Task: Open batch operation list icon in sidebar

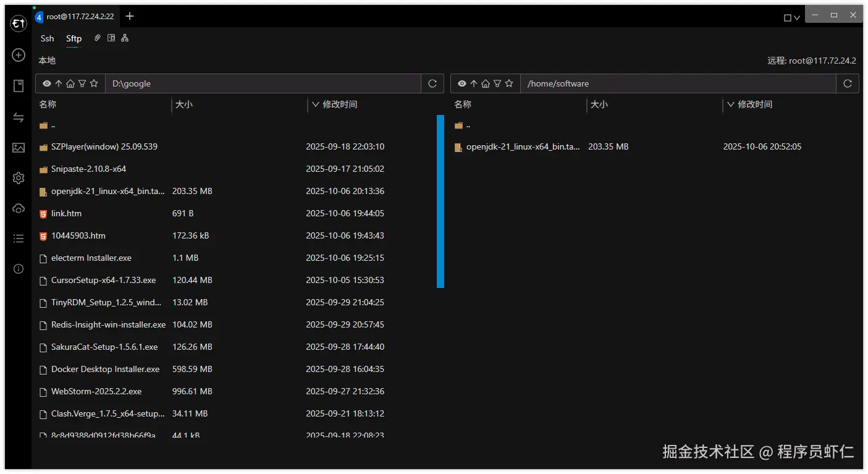Action: (x=19, y=239)
